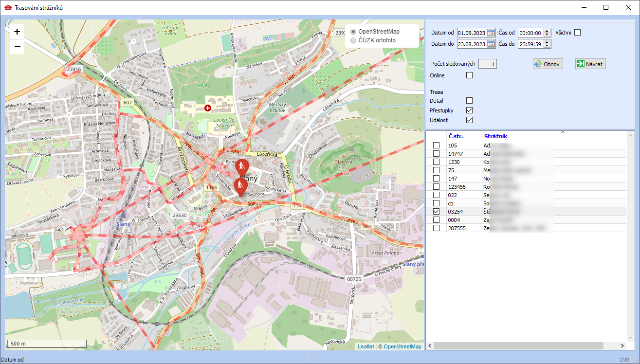Zoom out on the map
The image size is (640, 364).
[17, 47]
